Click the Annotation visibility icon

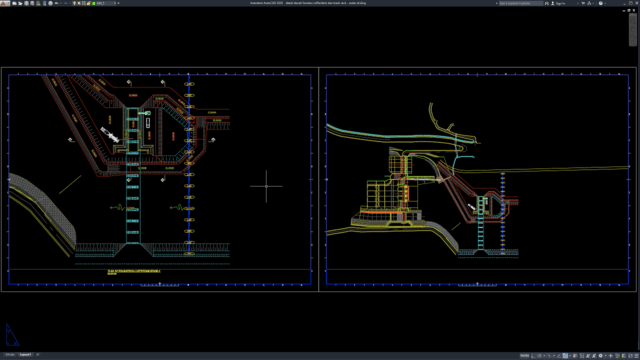588,356
